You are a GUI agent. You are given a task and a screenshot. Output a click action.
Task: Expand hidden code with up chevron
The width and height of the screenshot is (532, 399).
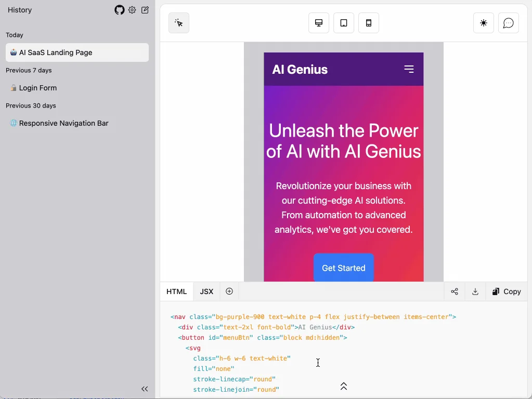click(x=343, y=386)
